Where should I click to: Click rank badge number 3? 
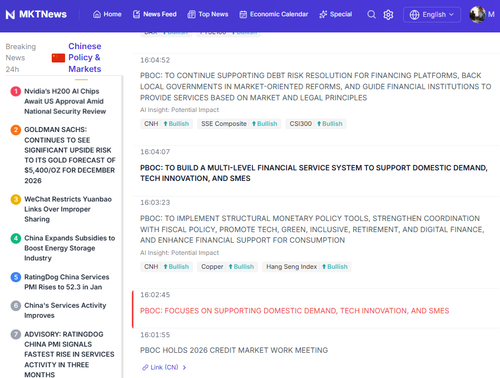click(x=16, y=199)
